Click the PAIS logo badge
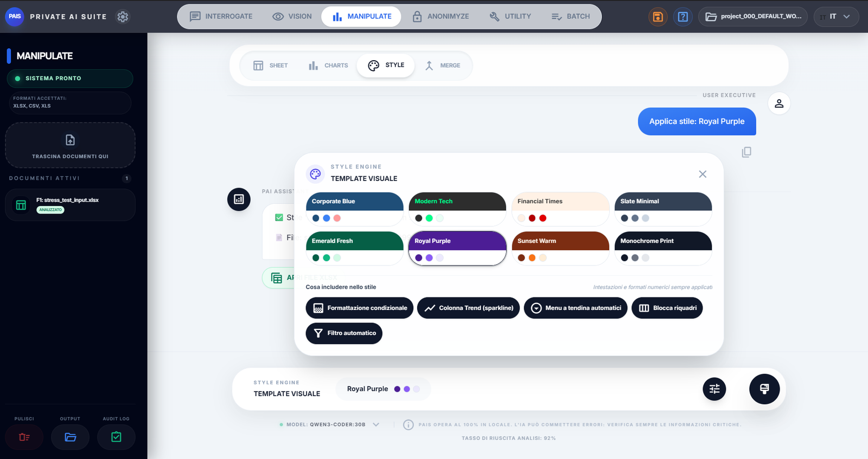 (x=15, y=16)
